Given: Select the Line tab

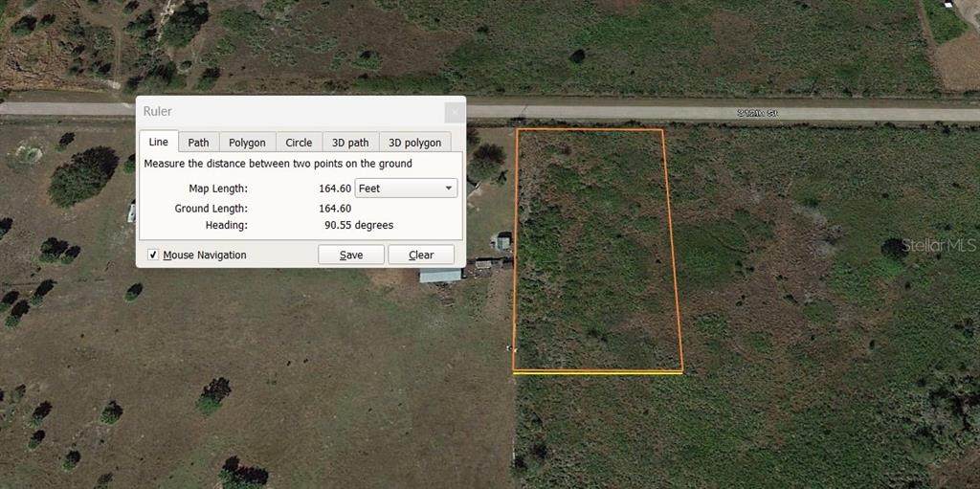Looking at the screenshot, I should tap(159, 142).
